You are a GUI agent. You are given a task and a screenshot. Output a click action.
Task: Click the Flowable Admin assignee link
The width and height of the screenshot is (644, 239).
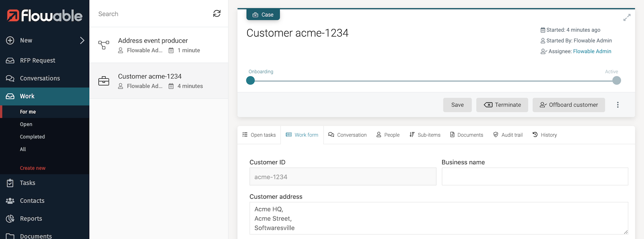click(592, 51)
